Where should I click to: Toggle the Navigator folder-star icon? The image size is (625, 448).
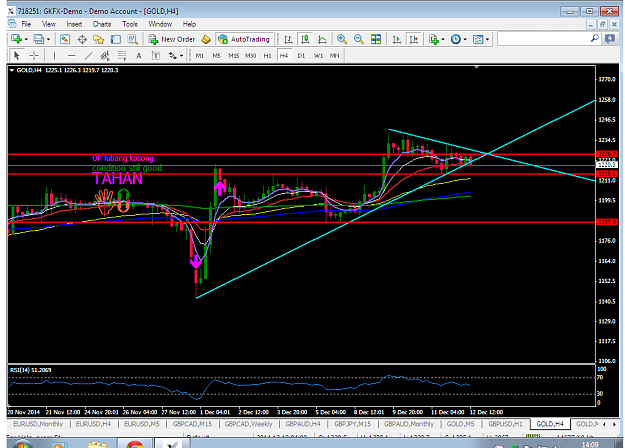tap(98, 39)
